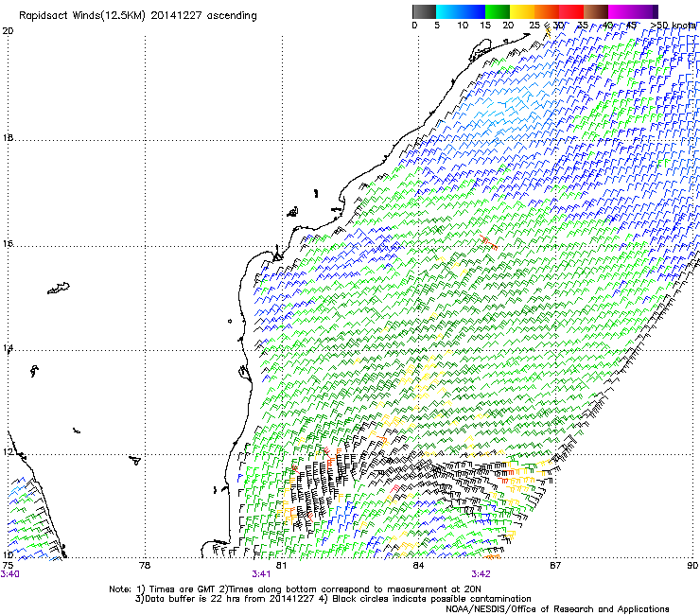700x615 pixels.
Task: Click the legend scale number '10'
Action: coord(463,26)
